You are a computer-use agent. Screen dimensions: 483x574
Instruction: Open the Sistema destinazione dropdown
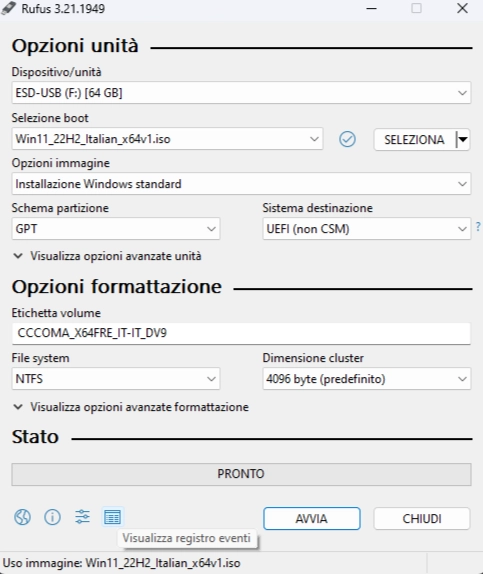click(x=367, y=229)
